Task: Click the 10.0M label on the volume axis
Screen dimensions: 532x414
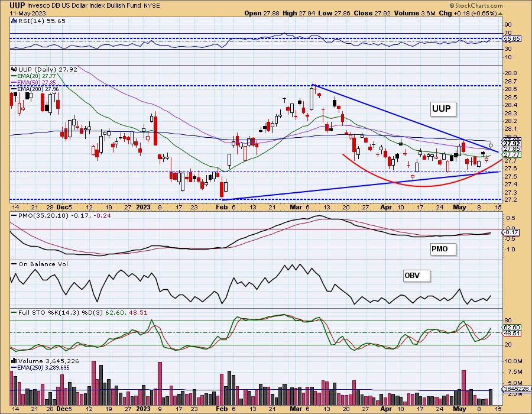Action: pyautogui.click(x=512, y=361)
